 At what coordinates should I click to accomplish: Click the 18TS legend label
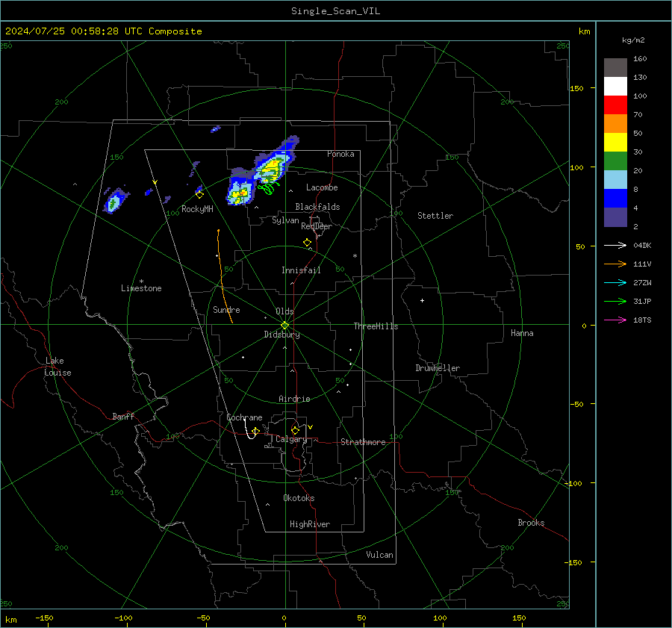tap(642, 320)
